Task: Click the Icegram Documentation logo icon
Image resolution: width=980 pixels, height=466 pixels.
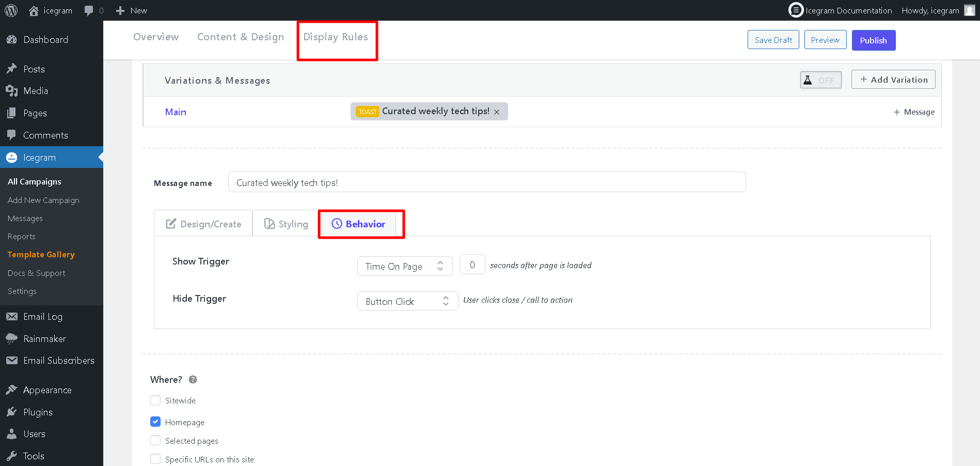Action: [796, 10]
